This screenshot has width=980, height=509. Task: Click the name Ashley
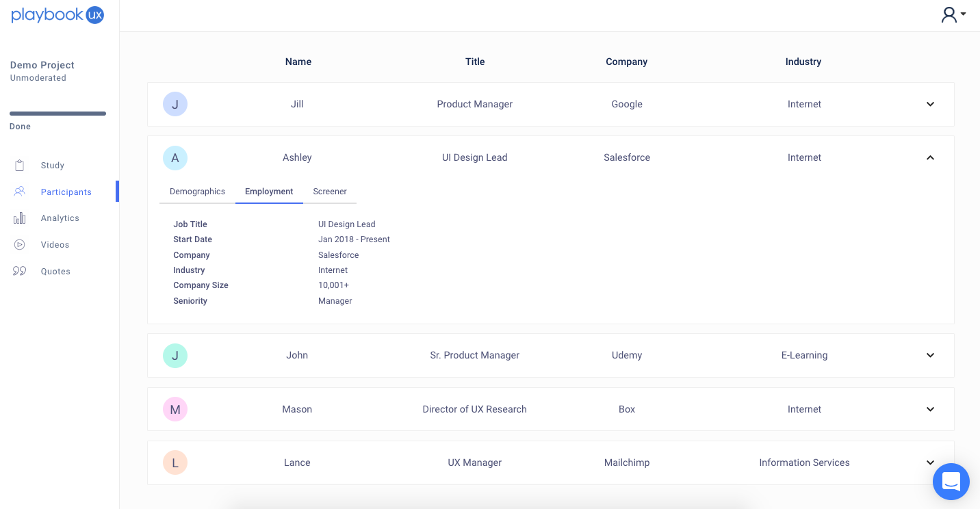click(x=297, y=157)
